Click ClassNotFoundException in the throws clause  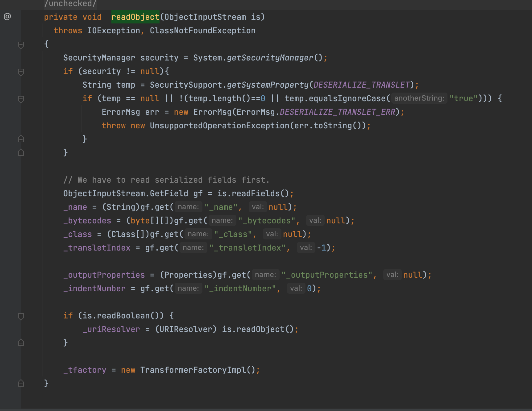coord(202,31)
